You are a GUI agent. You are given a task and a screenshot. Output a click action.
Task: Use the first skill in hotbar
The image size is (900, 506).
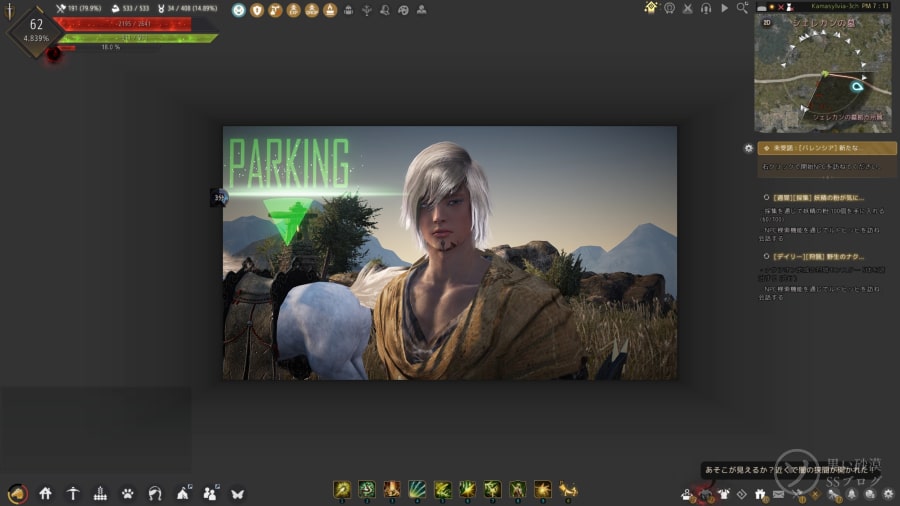tap(342, 489)
